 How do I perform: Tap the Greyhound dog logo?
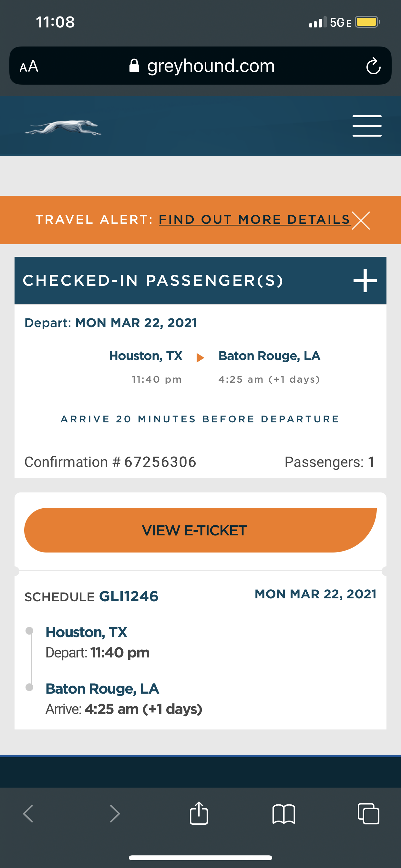[x=63, y=127]
